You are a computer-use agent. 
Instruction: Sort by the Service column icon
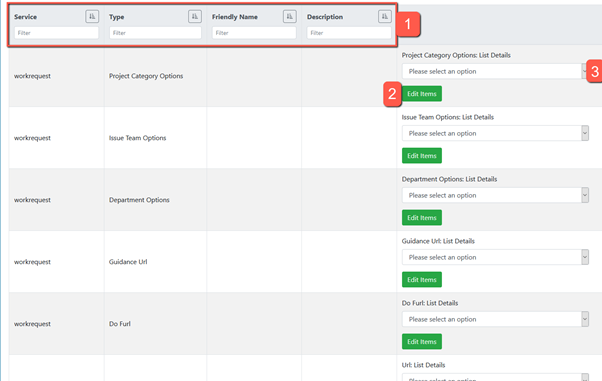[92, 17]
